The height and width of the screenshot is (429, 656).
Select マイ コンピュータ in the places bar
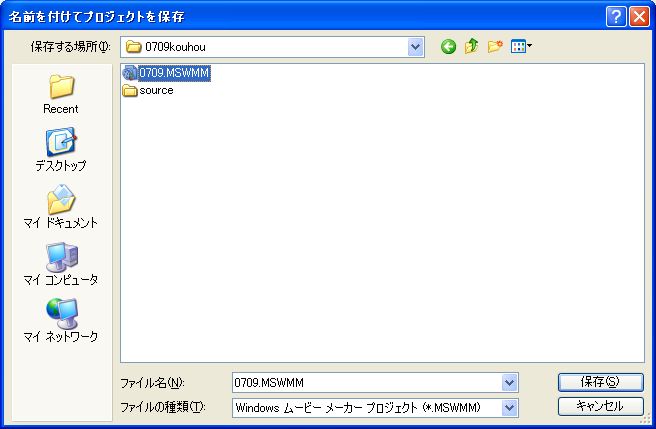pyautogui.click(x=61, y=265)
